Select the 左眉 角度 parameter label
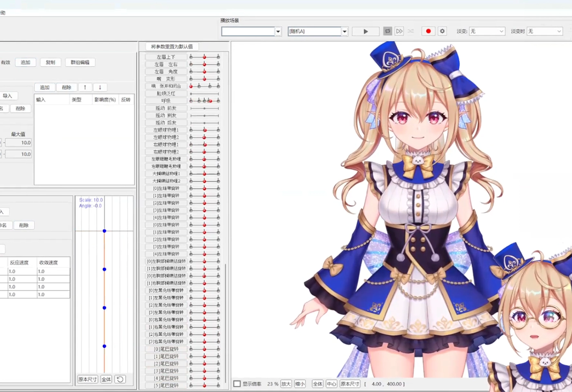This screenshot has width=572, height=392. pyautogui.click(x=166, y=71)
